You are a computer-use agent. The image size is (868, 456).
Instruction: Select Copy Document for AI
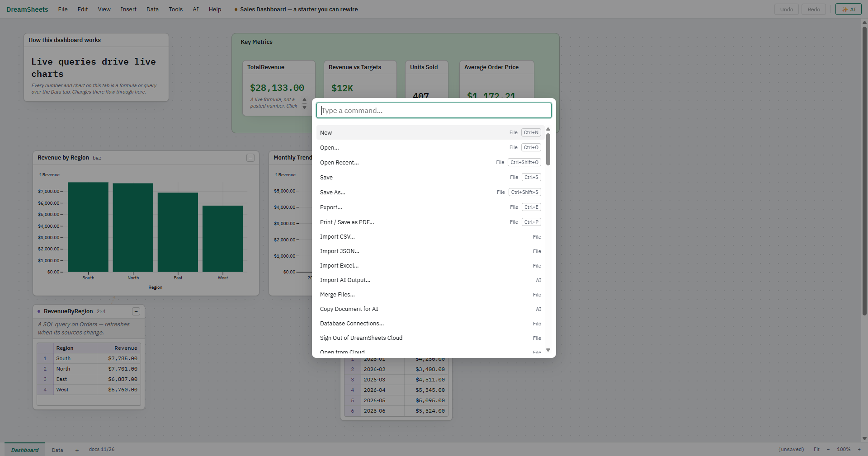coord(430,309)
